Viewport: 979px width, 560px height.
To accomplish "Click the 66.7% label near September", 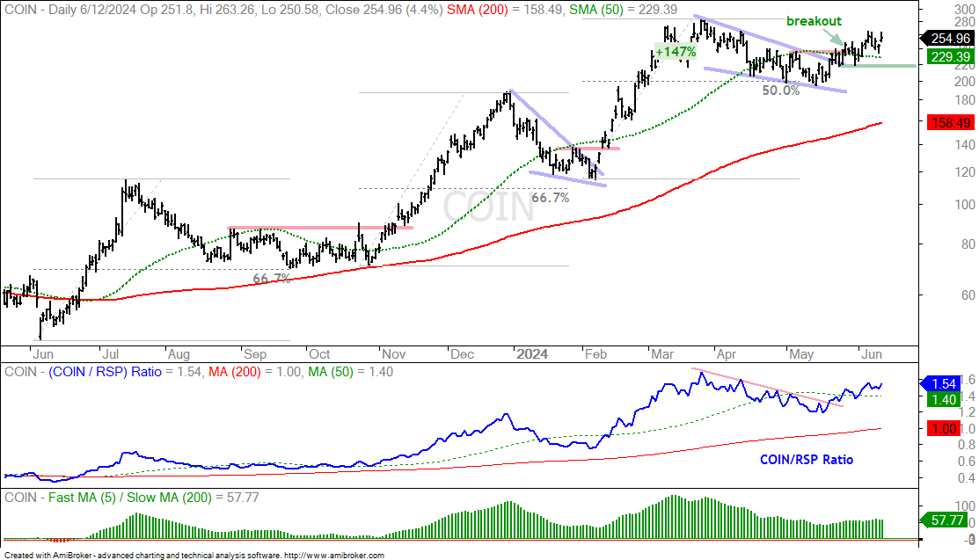I will pyautogui.click(x=272, y=279).
